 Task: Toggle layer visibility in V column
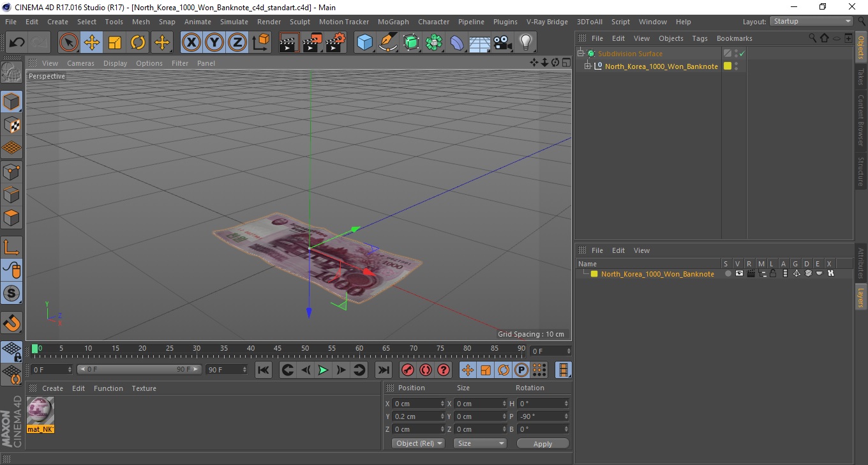tap(739, 273)
